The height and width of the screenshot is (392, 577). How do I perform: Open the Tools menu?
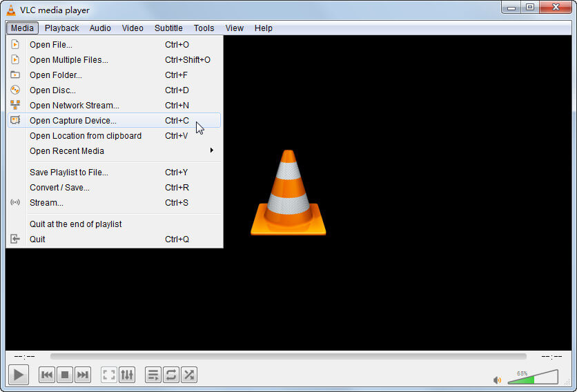click(204, 28)
